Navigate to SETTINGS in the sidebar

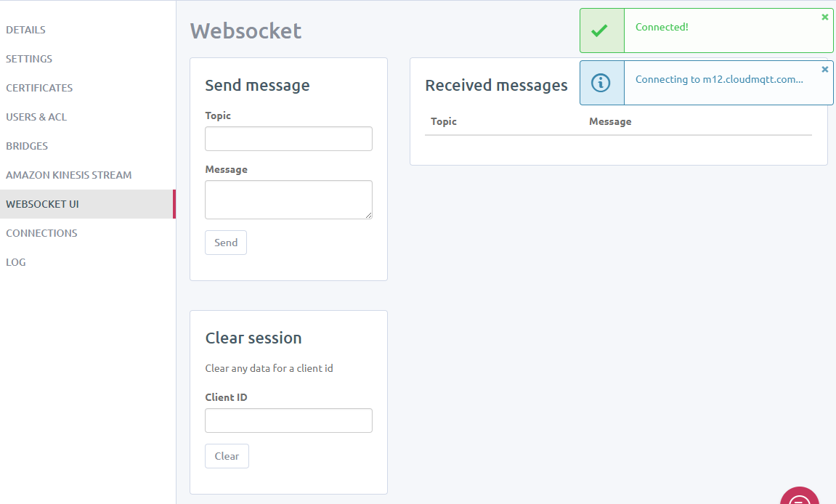tap(28, 59)
